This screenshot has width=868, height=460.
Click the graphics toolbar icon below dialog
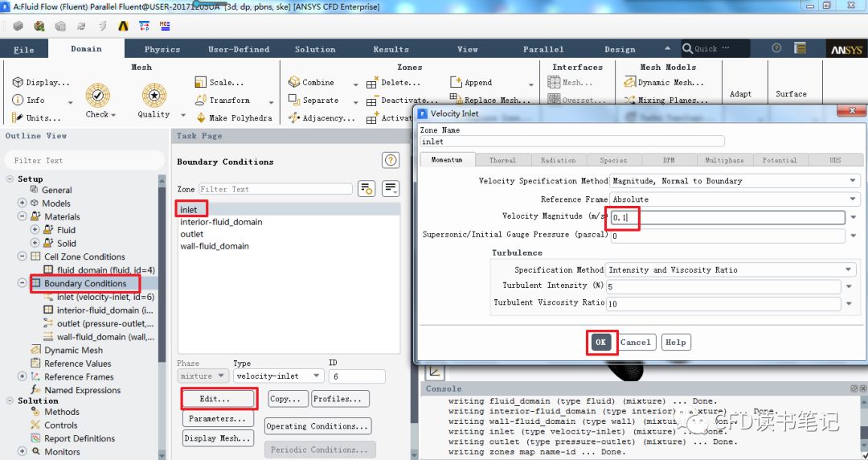coord(435,372)
